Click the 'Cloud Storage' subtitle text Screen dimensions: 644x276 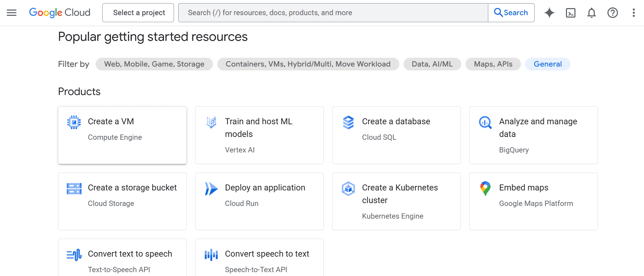point(111,203)
